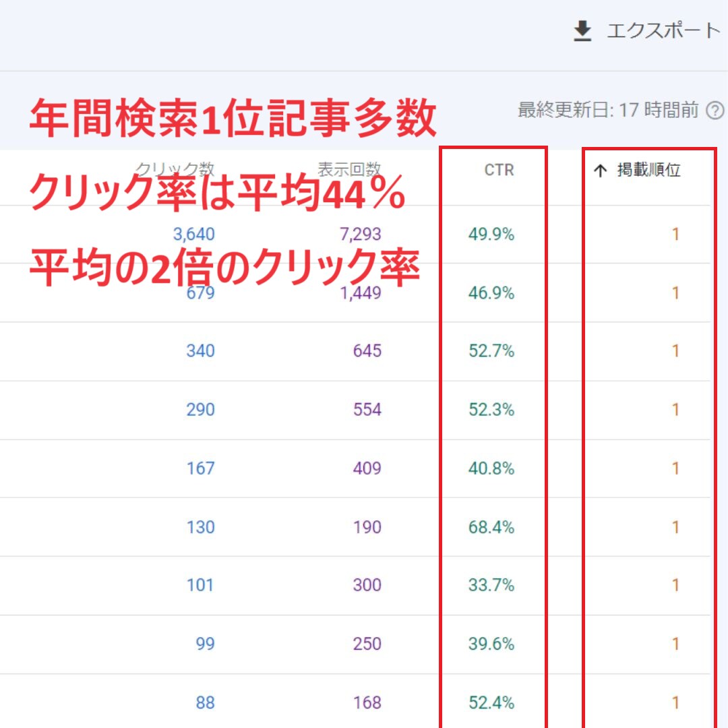Click the 679 clicks cell
Image resolution: width=728 pixels, height=728 pixels.
pyautogui.click(x=200, y=293)
